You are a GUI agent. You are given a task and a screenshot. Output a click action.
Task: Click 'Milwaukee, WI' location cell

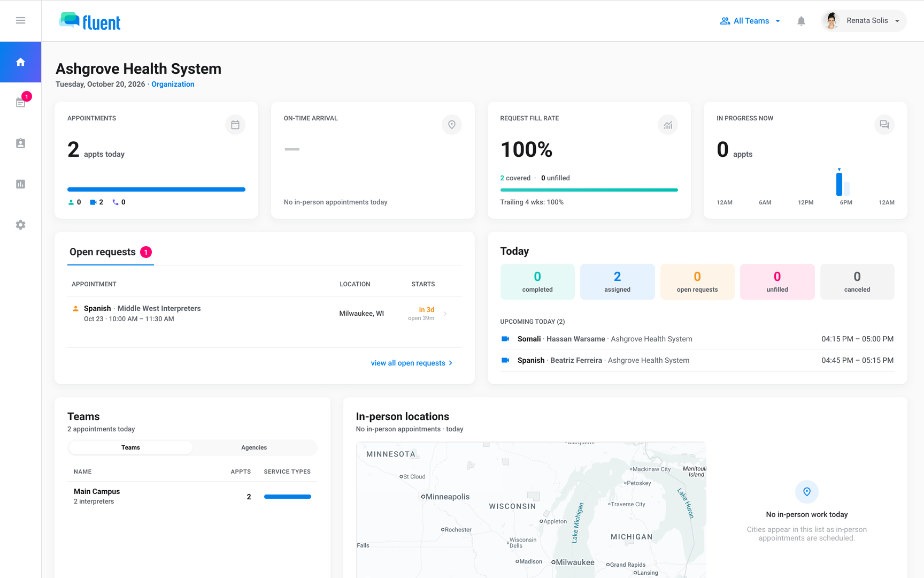point(361,314)
